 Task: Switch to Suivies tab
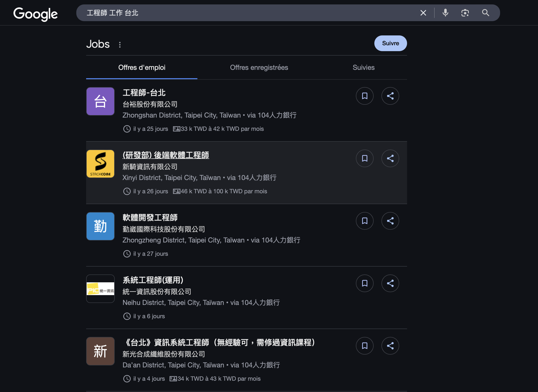point(364,67)
